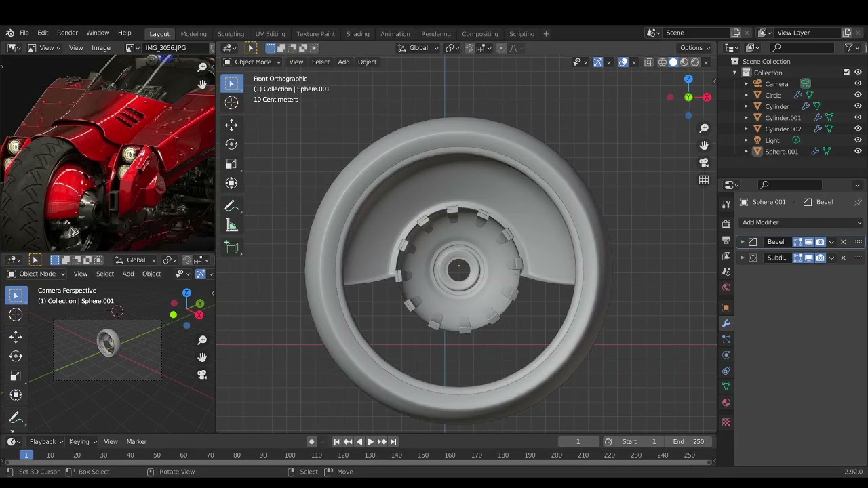Select the Annotate tool in main viewport
The width and height of the screenshot is (868, 488).
click(231, 205)
